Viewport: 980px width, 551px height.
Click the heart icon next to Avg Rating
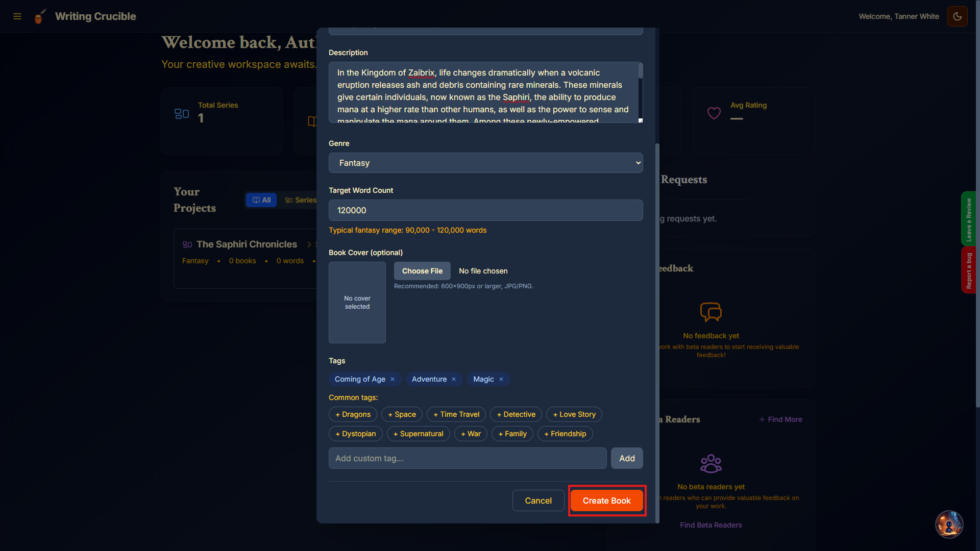(x=714, y=112)
